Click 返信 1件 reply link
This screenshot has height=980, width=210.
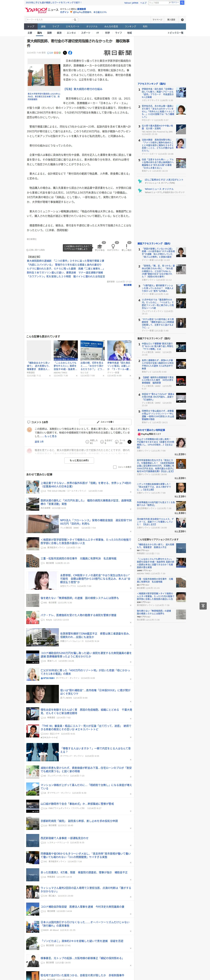tap(39, 442)
